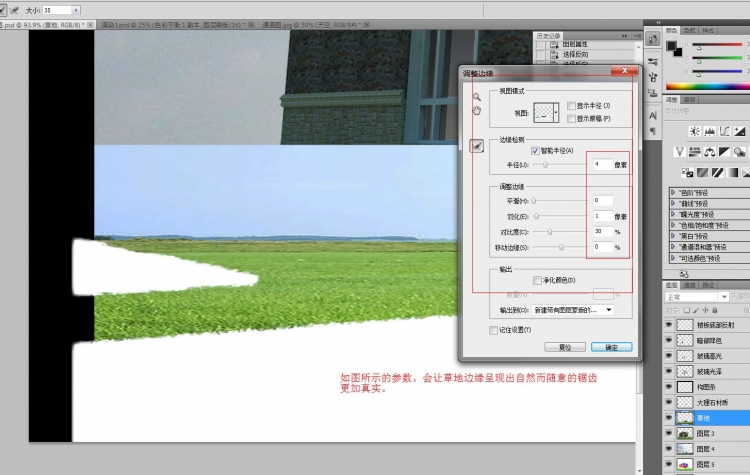Image resolution: width=750 pixels, height=475 pixels.
Task: Switch to the 蒙版 (Masks) tab
Action: pos(689,99)
